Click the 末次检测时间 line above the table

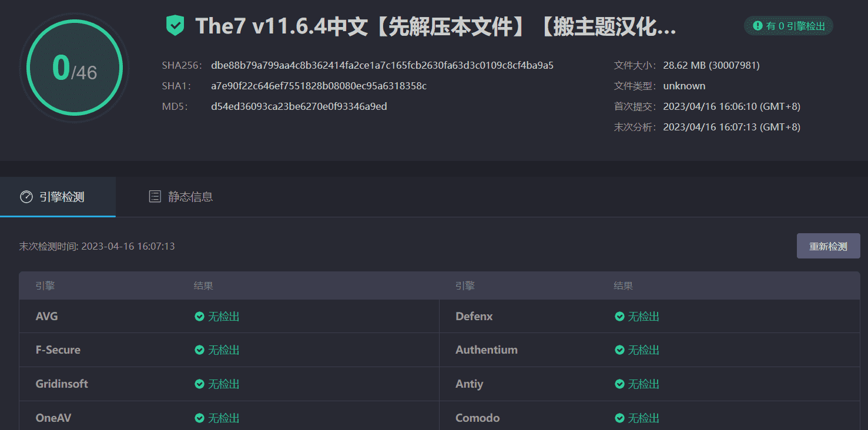point(97,246)
